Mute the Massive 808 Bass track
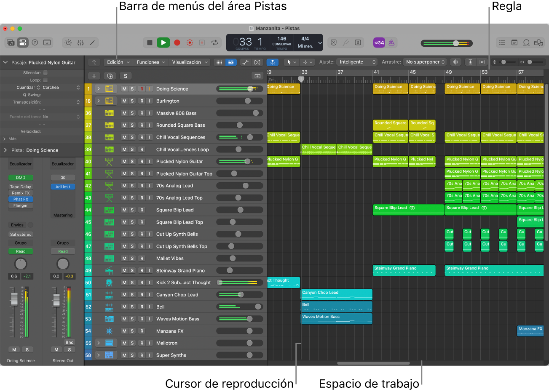 (x=124, y=113)
